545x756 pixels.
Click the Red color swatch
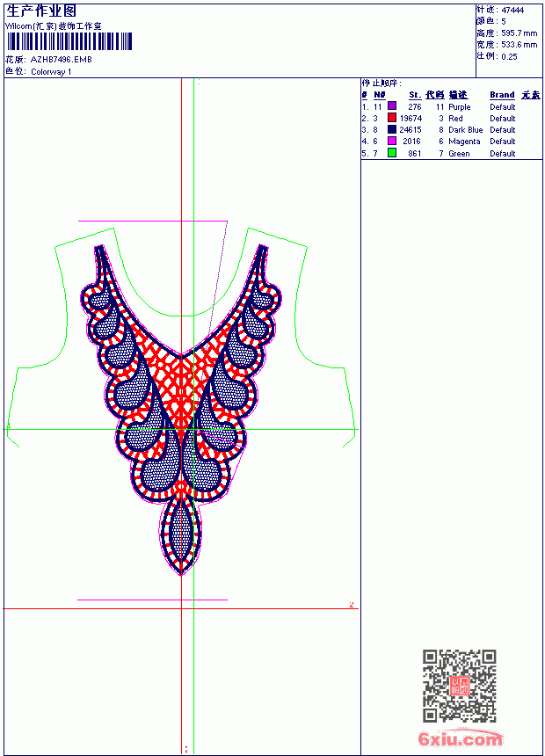click(392, 118)
